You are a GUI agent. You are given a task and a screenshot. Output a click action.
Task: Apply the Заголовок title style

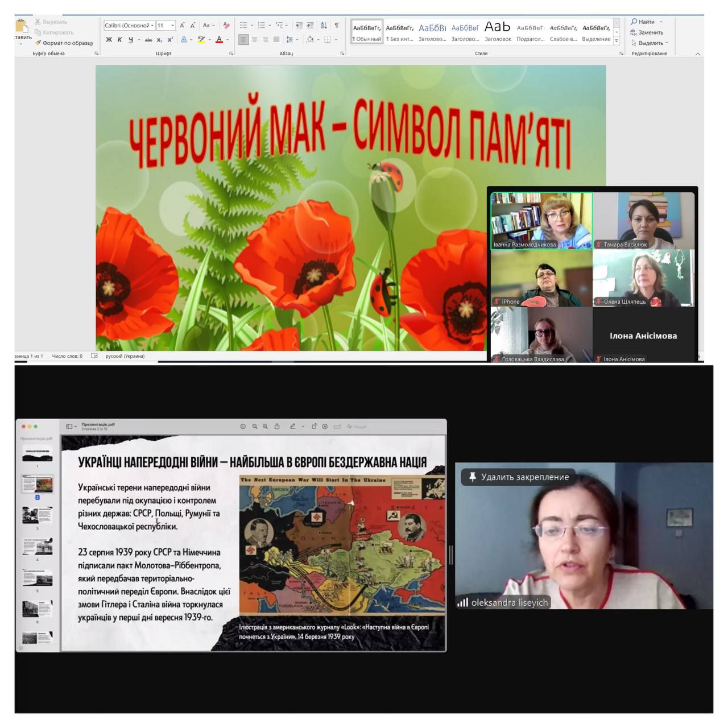tap(498, 32)
